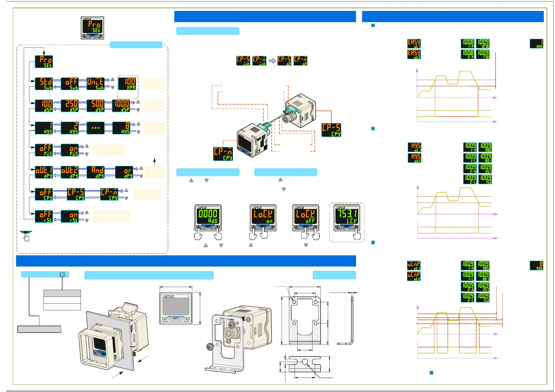This screenshot has height=392, width=555.
Task: Click the EASY ot1 display tile
Action: pyautogui.click(x=414, y=44)
